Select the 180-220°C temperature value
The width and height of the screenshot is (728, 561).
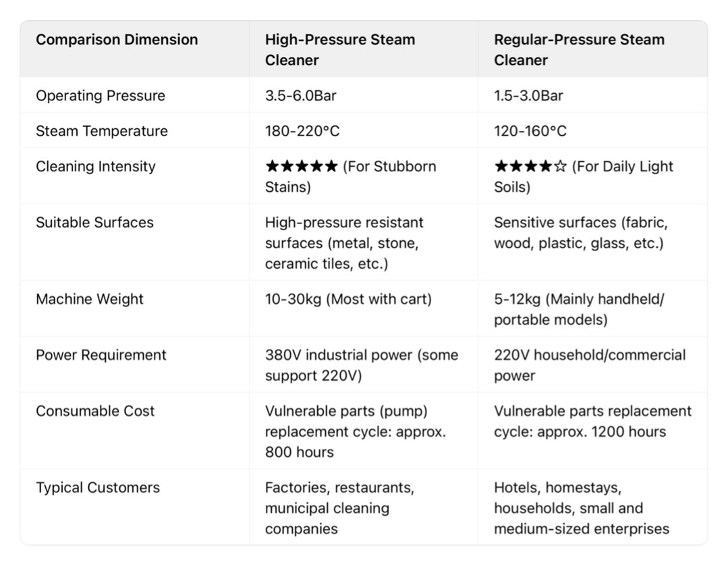[302, 131]
